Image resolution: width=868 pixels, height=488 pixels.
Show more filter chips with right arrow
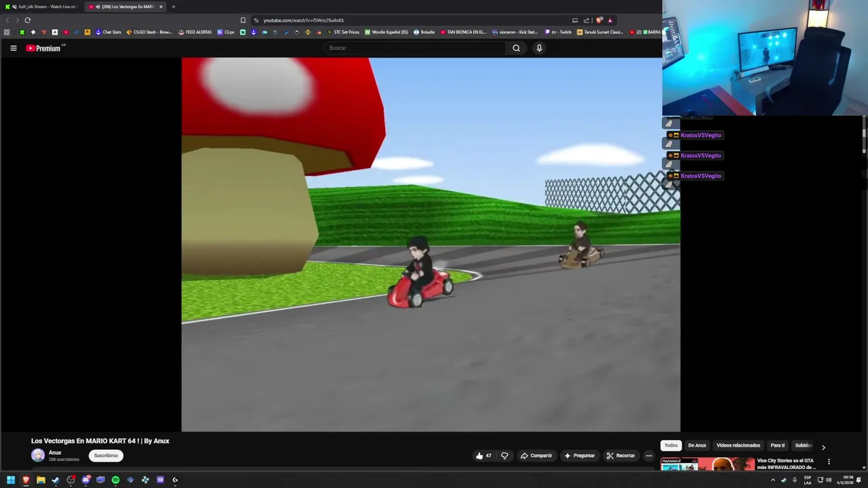pos(823,447)
